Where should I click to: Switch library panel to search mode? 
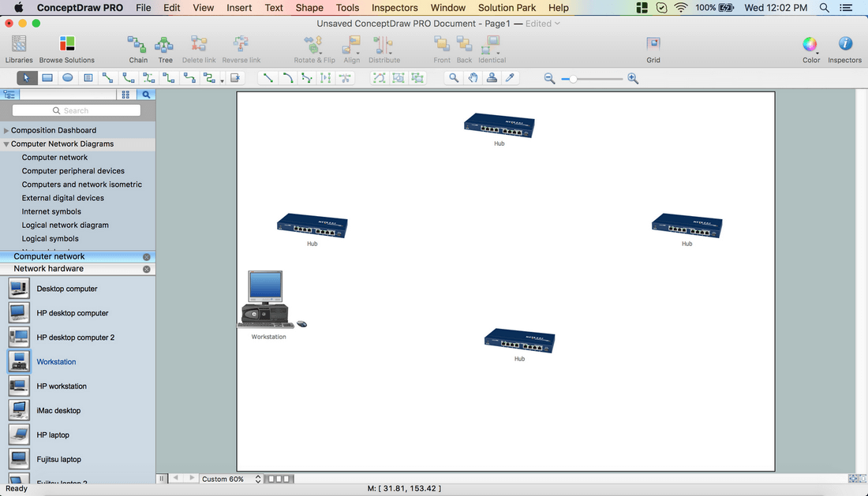[x=146, y=95]
